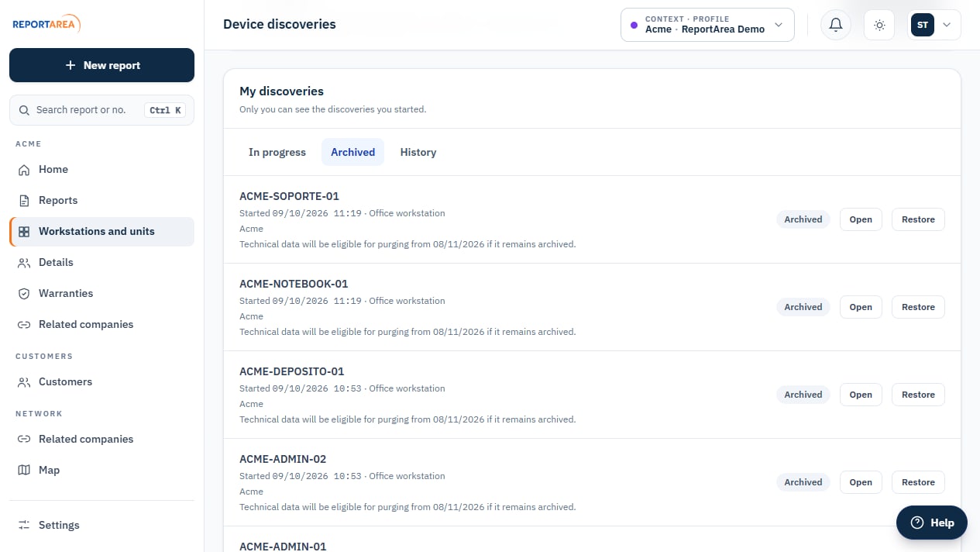
Task: Click the Workstations and units grid icon
Action: tap(24, 232)
